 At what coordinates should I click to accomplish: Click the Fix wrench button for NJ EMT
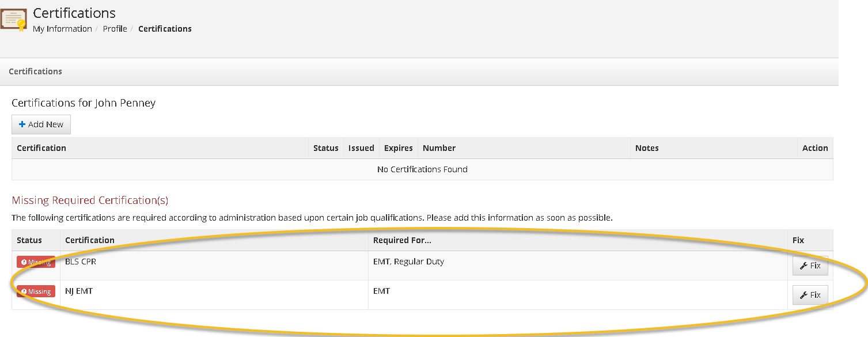point(810,295)
